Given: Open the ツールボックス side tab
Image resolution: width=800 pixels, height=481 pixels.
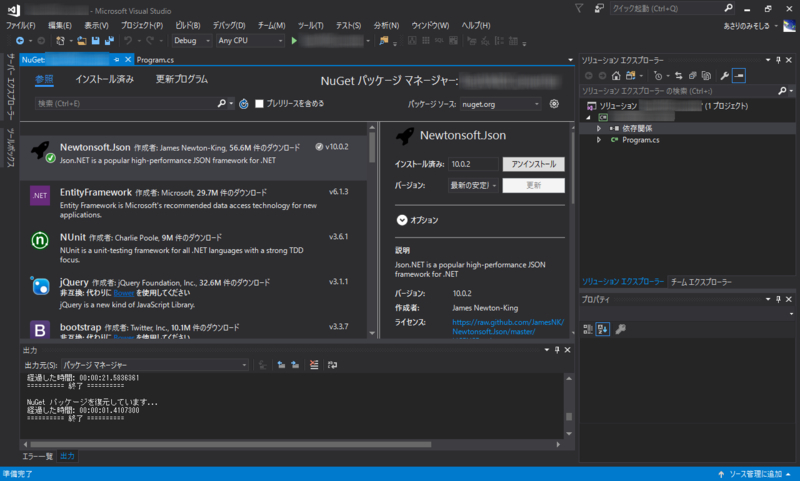Looking at the screenshot, I should point(10,148).
